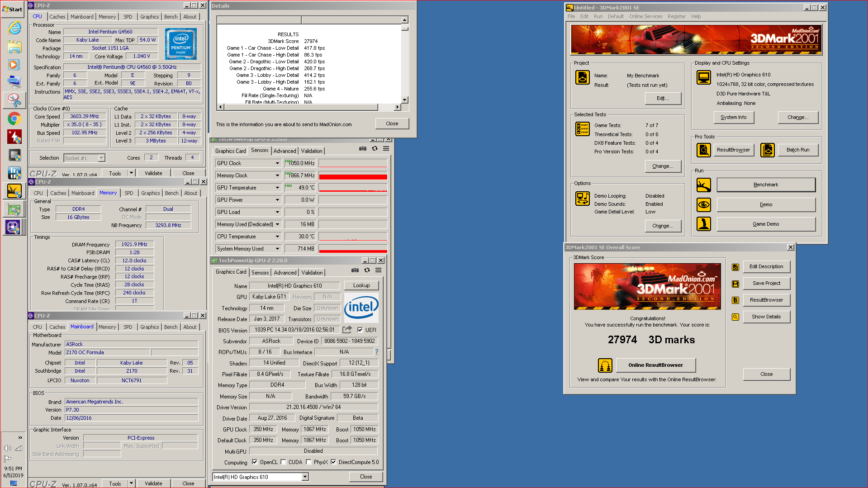868x488 pixels.
Task: Click the Save Project disk icon
Action: [x=735, y=284]
